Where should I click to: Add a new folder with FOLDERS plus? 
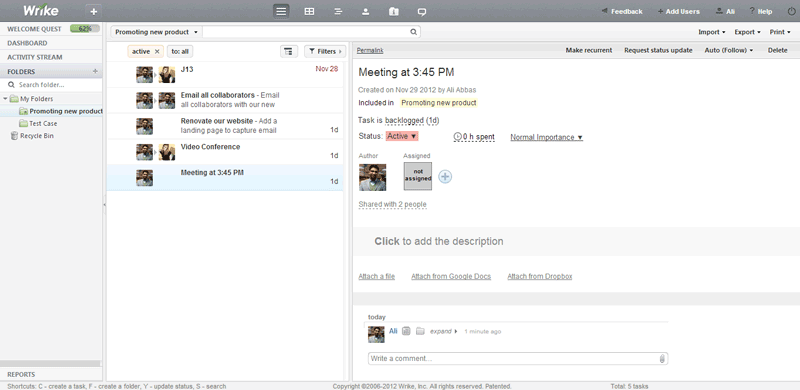(95, 71)
